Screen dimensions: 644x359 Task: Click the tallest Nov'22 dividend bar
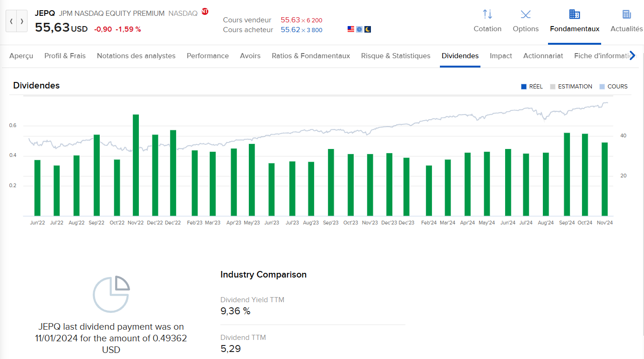point(136,165)
